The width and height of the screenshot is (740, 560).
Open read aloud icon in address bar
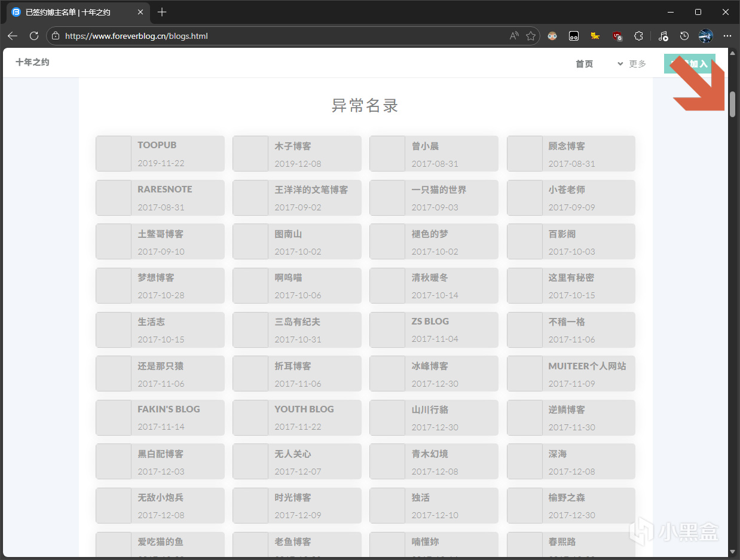(514, 36)
